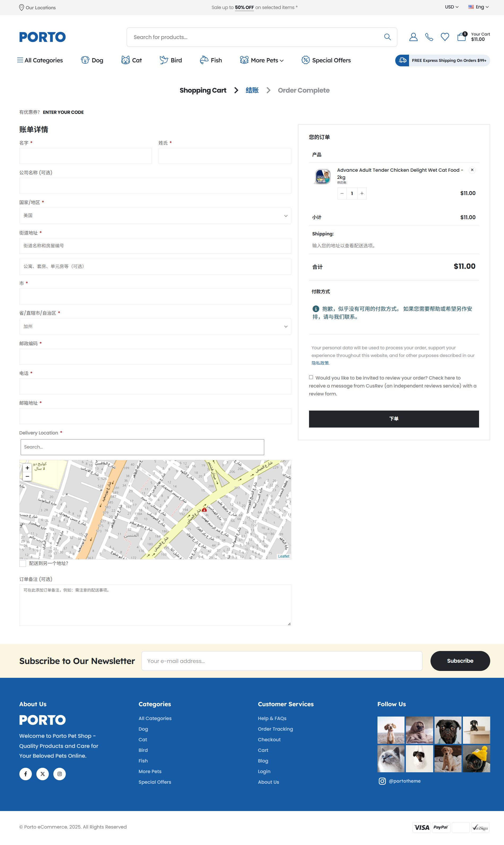
Task: Open the country/region dropdown
Action: point(155,216)
